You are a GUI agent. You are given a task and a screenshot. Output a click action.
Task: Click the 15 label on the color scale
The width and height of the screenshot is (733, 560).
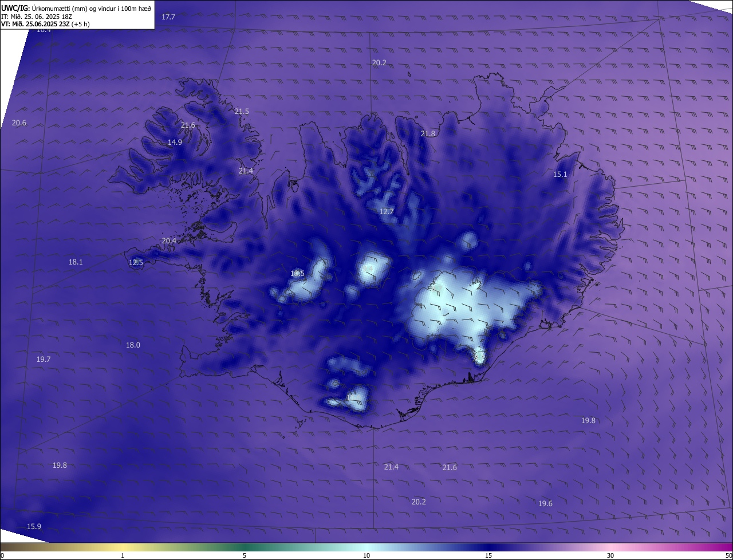(x=488, y=555)
